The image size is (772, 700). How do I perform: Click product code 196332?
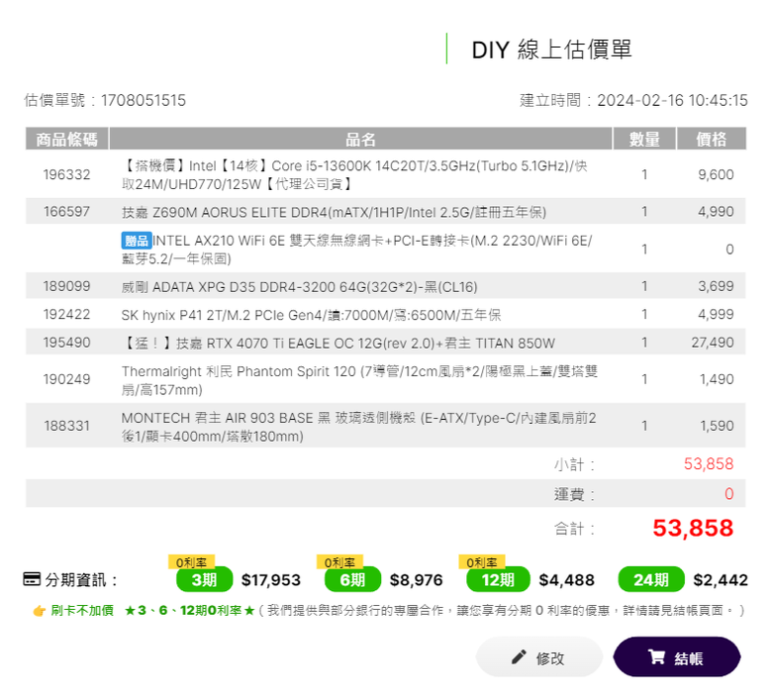point(66,174)
